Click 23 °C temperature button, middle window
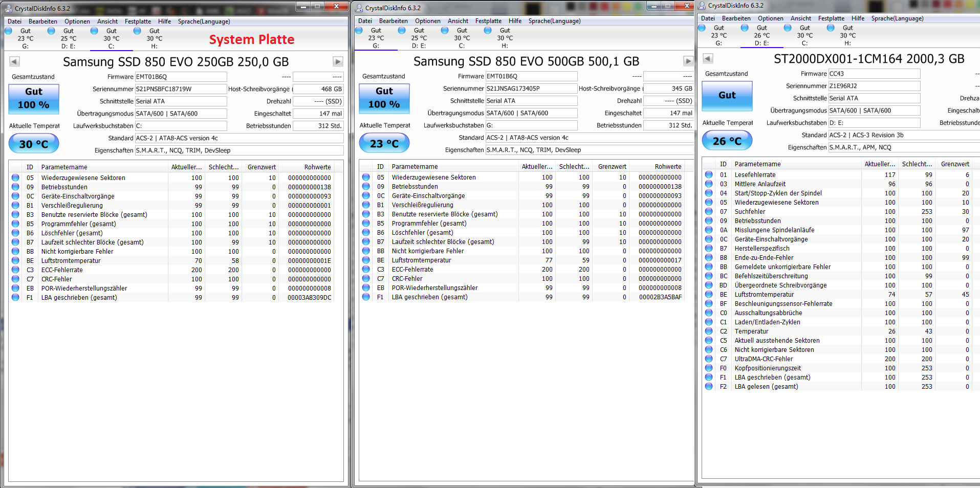This screenshot has height=488, width=980. pyautogui.click(x=384, y=143)
